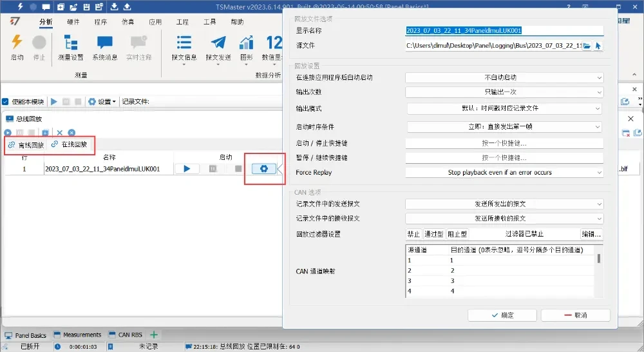Open settings gear for the replay row
Image resolution: width=644 pixels, height=352 pixels.
tap(263, 169)
